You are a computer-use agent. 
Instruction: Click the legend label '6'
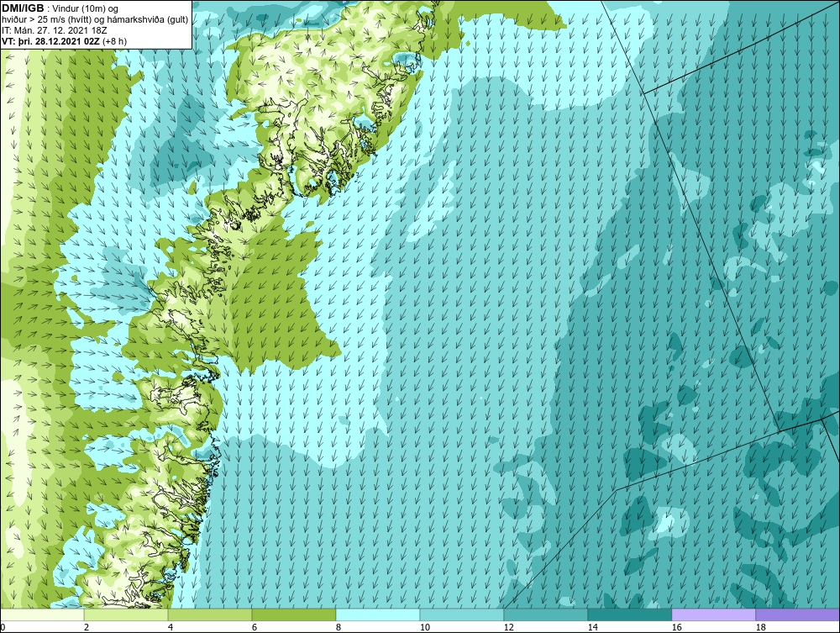point(254,627)
